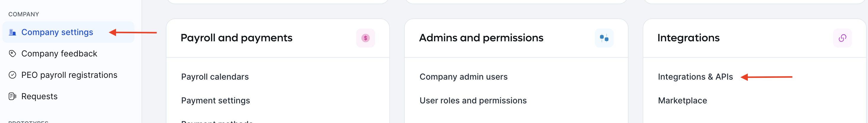Open Company feedback in the sidebar

[59, 54]
